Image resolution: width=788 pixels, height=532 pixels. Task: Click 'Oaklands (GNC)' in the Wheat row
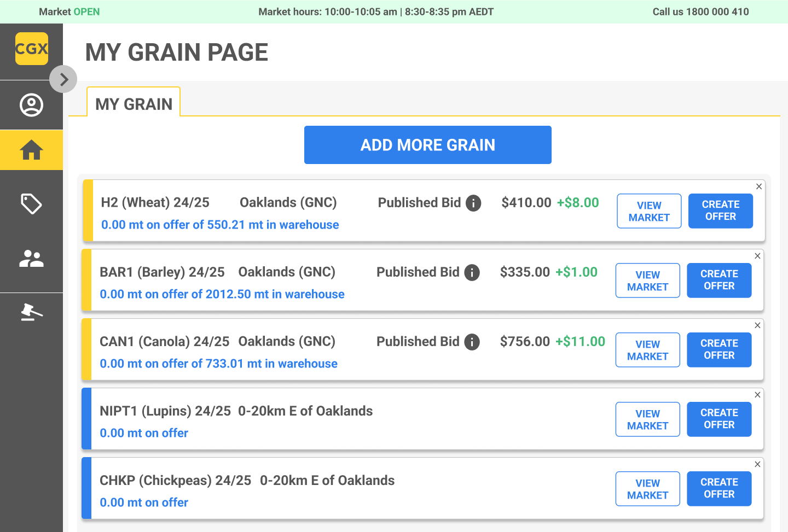(288, 203)
